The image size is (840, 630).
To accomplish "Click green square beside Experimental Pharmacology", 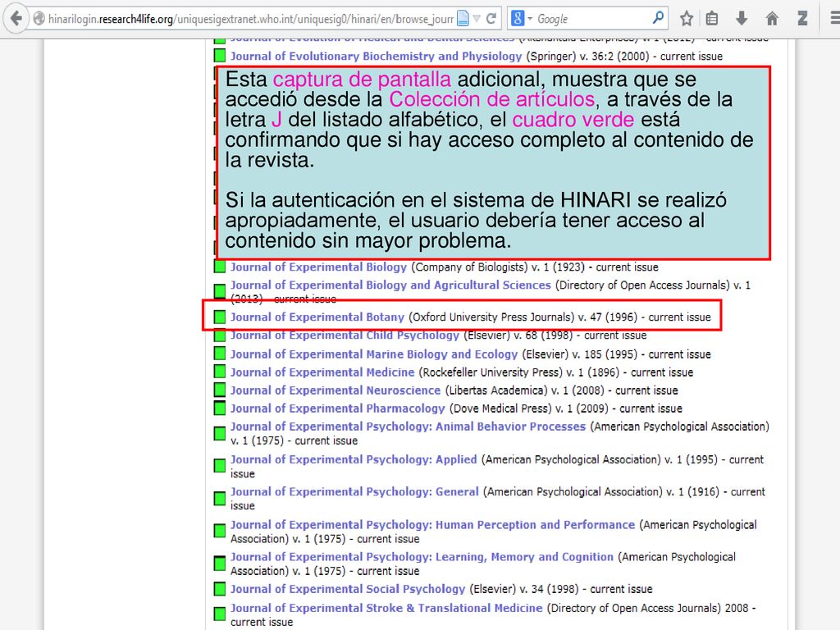I will [x=220, y=409].
